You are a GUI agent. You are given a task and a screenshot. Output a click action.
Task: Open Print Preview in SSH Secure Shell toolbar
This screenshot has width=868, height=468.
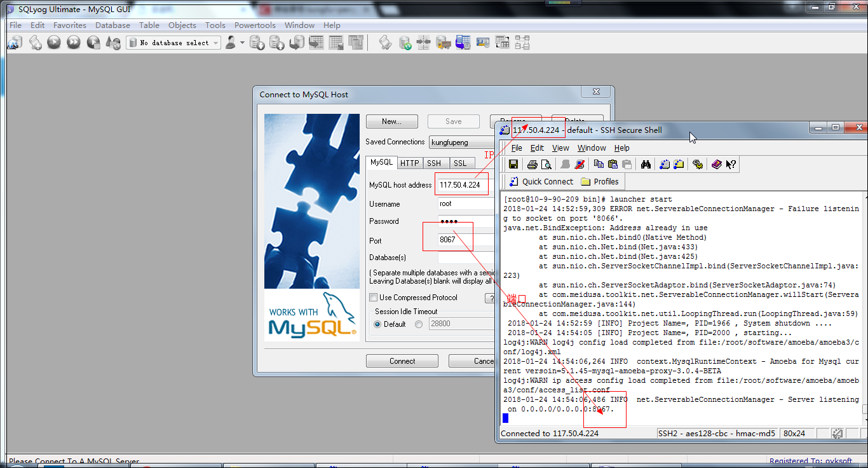coord(546,164)
